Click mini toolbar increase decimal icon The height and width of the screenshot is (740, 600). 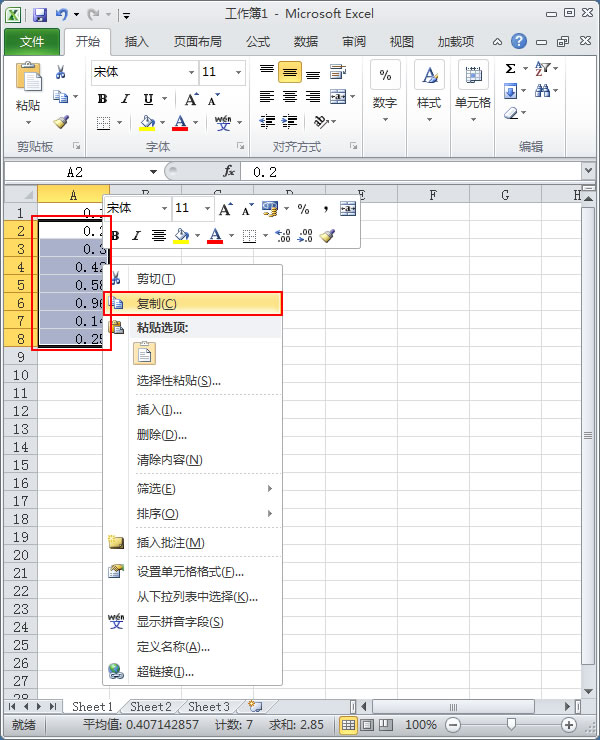[283, 235]
